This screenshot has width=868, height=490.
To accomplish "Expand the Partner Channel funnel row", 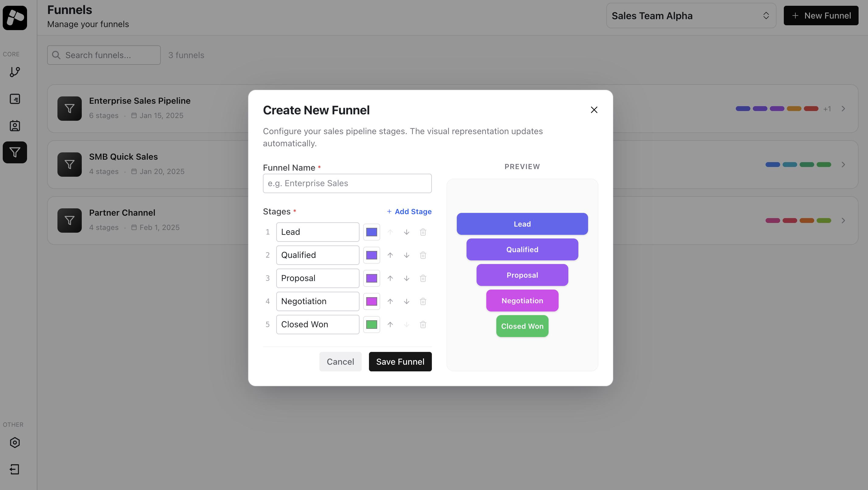I will 843,221.
